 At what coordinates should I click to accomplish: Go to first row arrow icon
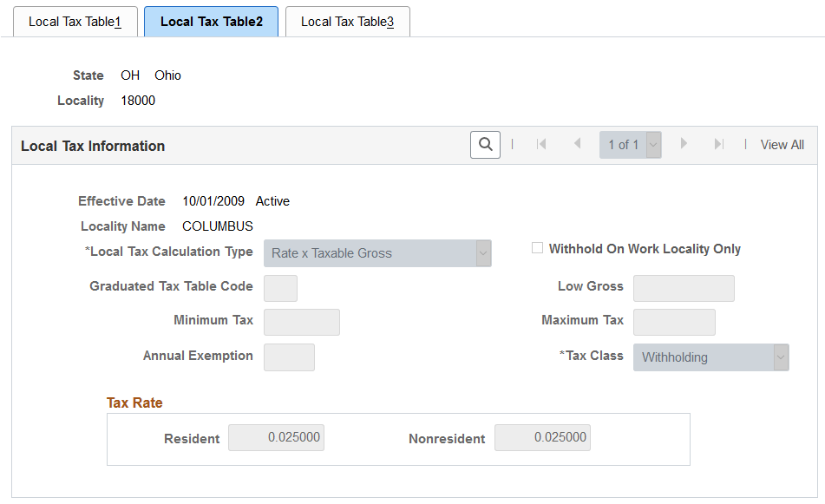540,144
